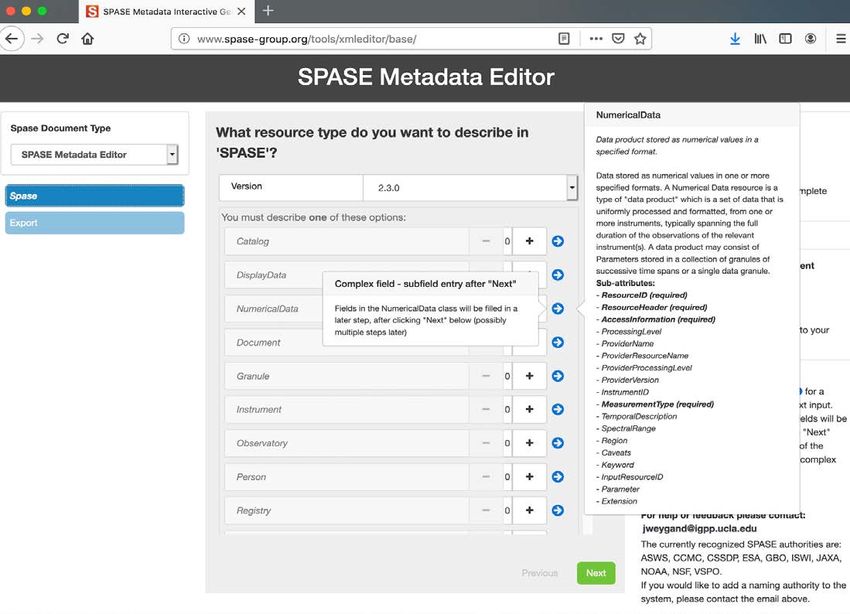
Task: Go to the browser home page
Action: (88, 38)
